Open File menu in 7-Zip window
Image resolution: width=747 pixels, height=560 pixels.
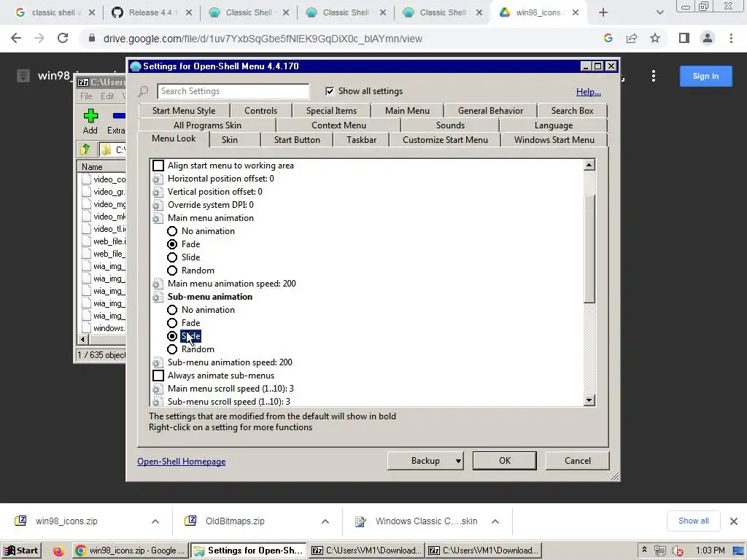click(86, 96)
